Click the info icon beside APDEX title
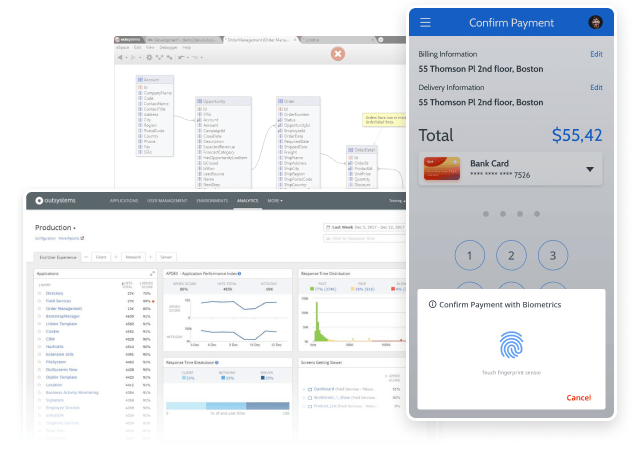This screenshot has height=450, width=635. pyautogui.click(x=239, y=273)
